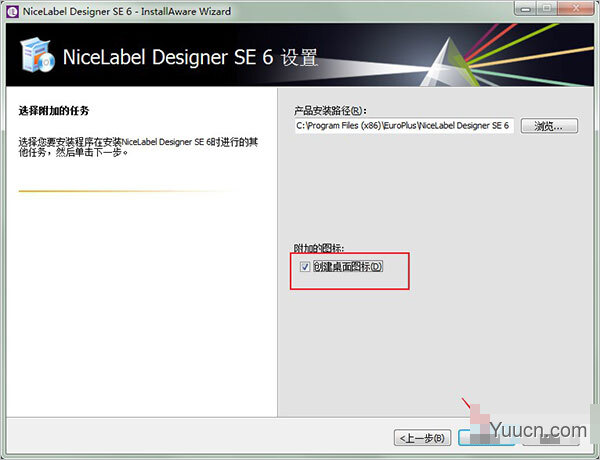Screen dimensions: 600x460
Task: Go back with the <上一步(B) button
Action: click(x=422, y=438)
